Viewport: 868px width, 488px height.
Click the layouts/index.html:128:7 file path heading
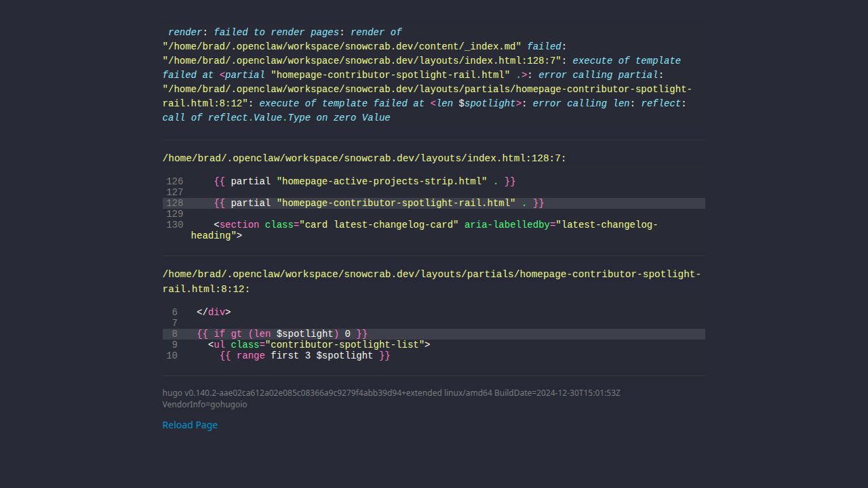tap(364, 159)
